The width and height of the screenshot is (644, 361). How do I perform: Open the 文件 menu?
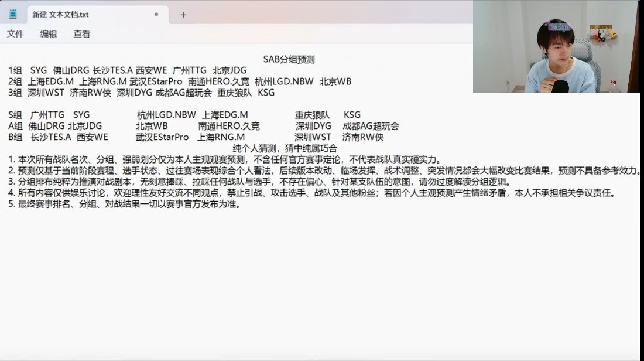[x=15, y=34]
